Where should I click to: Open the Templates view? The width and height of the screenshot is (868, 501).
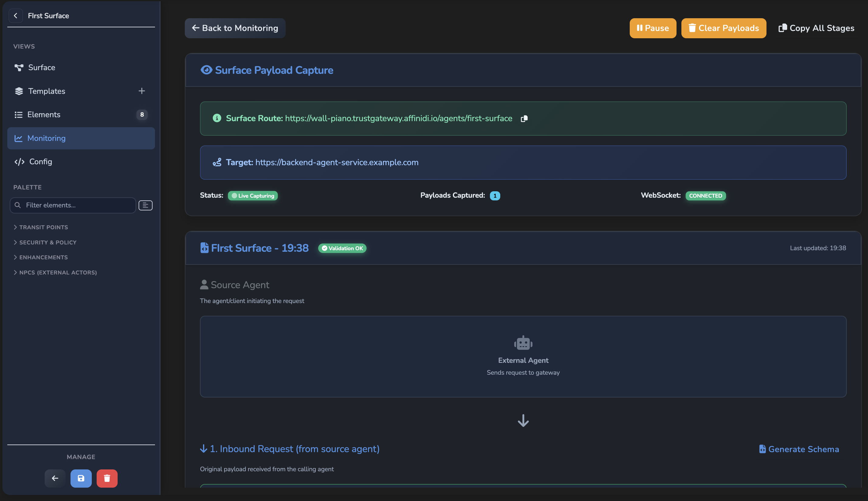(81, 91)
